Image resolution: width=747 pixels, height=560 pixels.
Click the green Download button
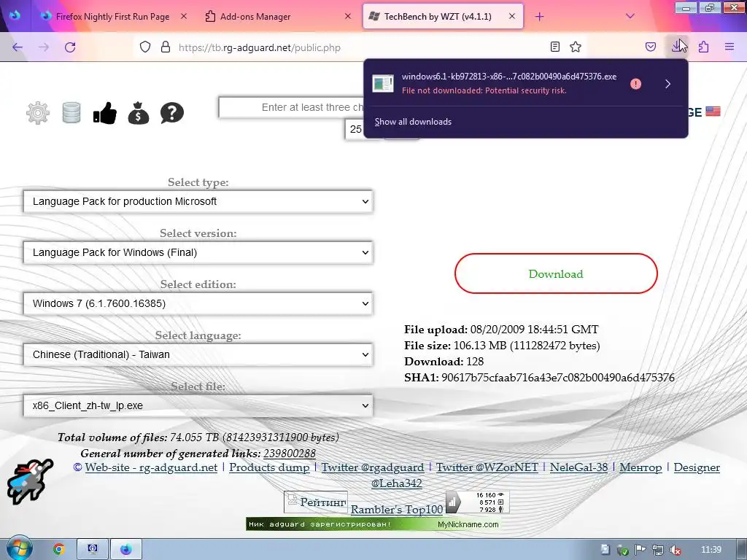[x=556, y=274]
